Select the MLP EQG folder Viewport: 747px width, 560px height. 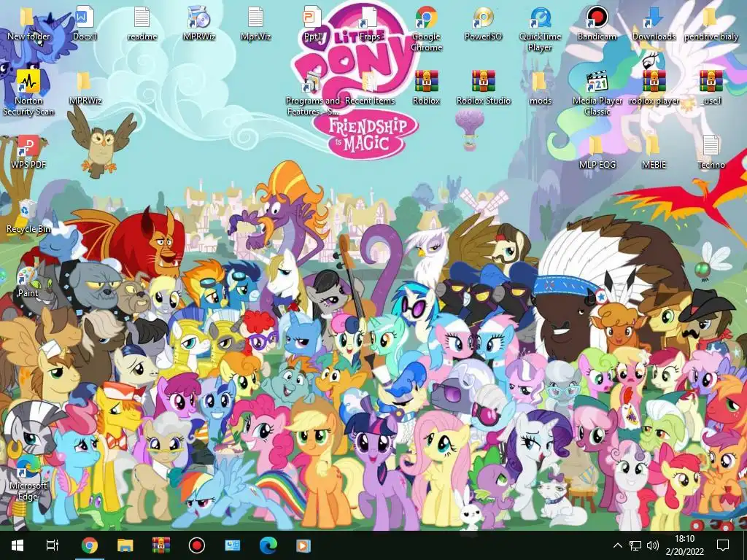[597, 152]
